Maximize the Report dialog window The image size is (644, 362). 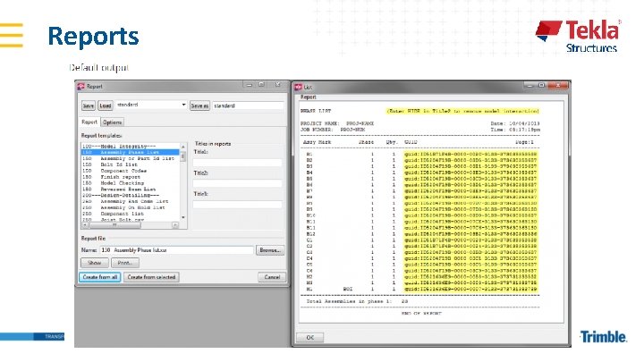click(261, 84)
